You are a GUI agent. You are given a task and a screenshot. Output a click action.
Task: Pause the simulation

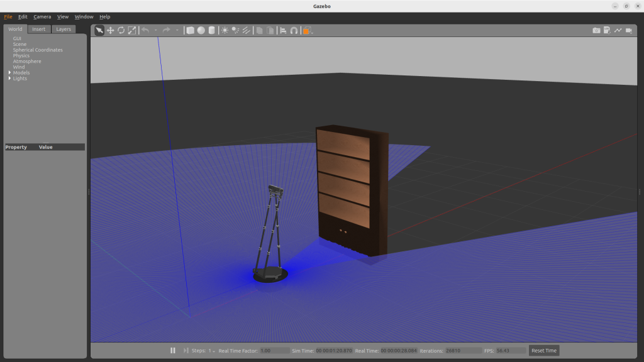tap(173, 351)
